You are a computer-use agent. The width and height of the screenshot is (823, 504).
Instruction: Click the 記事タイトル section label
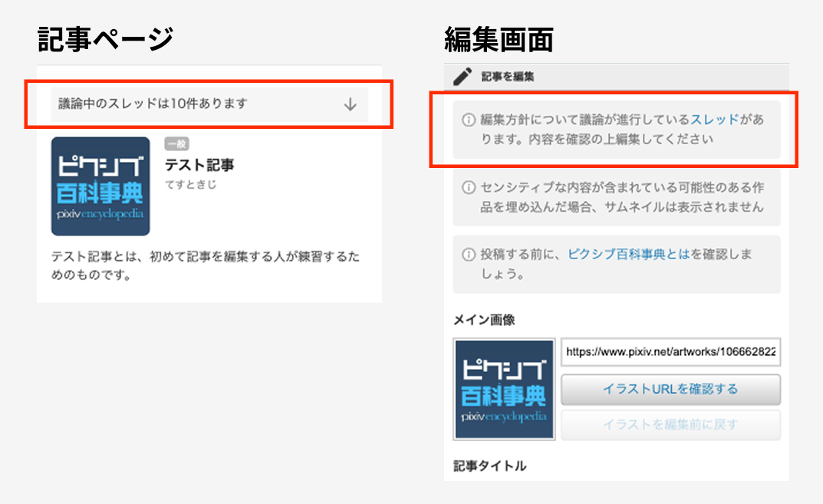pos(489,466)
